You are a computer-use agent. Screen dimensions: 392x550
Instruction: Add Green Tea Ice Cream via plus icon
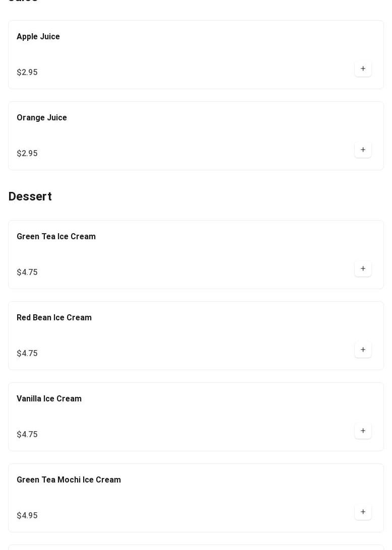363,268
